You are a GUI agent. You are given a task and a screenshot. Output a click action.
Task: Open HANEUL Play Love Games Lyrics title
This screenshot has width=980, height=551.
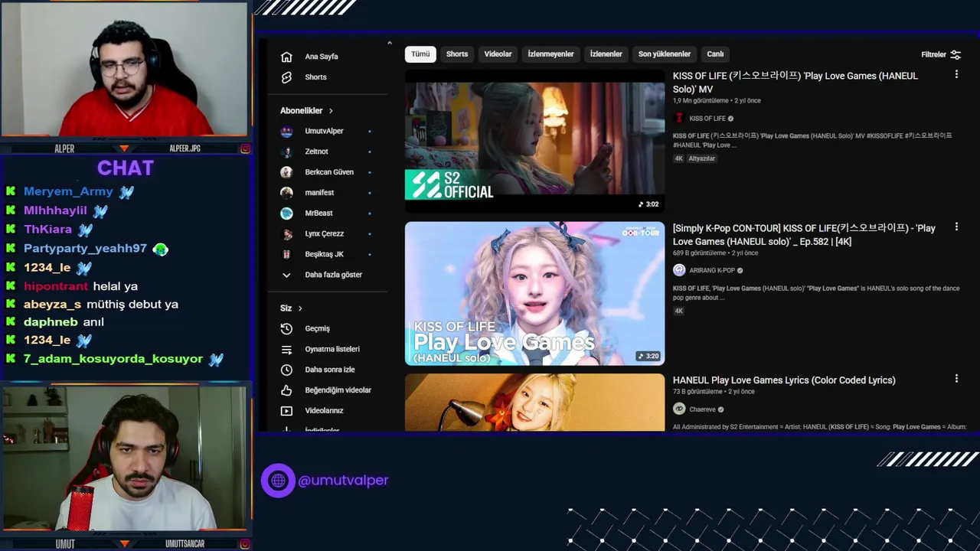pyautogui.click(x=784, y=380)
